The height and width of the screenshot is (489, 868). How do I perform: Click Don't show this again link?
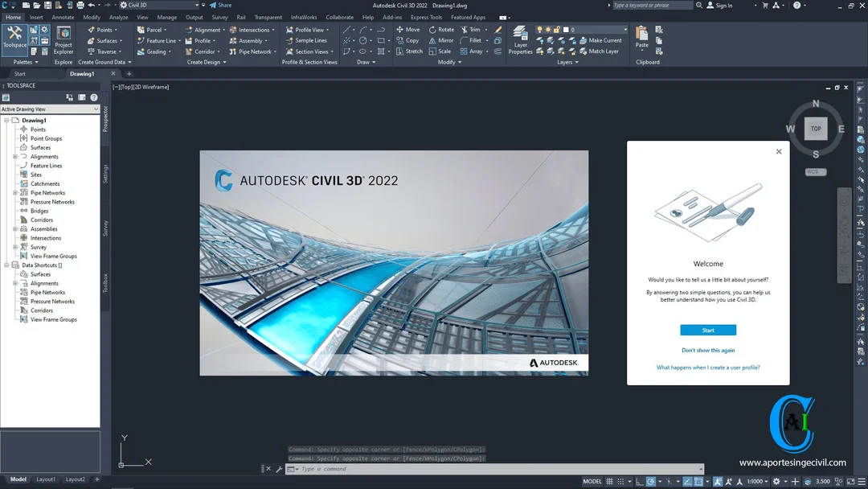(708, 350)
